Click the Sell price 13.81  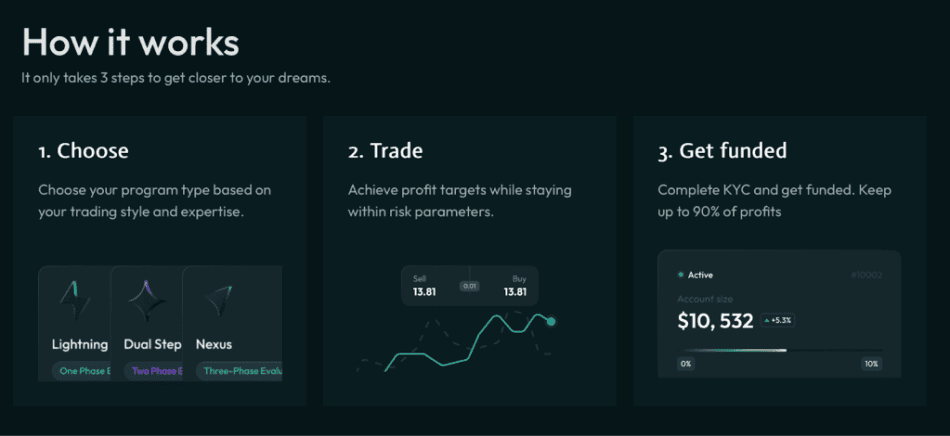[x=425, y=292]
